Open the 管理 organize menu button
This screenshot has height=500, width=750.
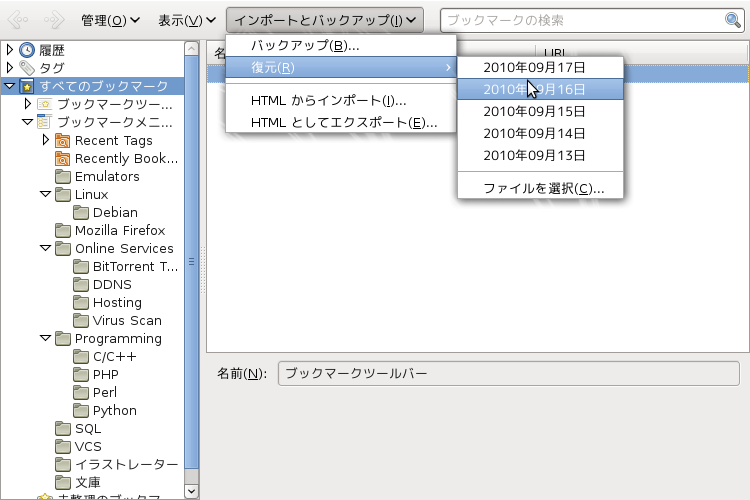pyautogui.click(x=110, y=20)
